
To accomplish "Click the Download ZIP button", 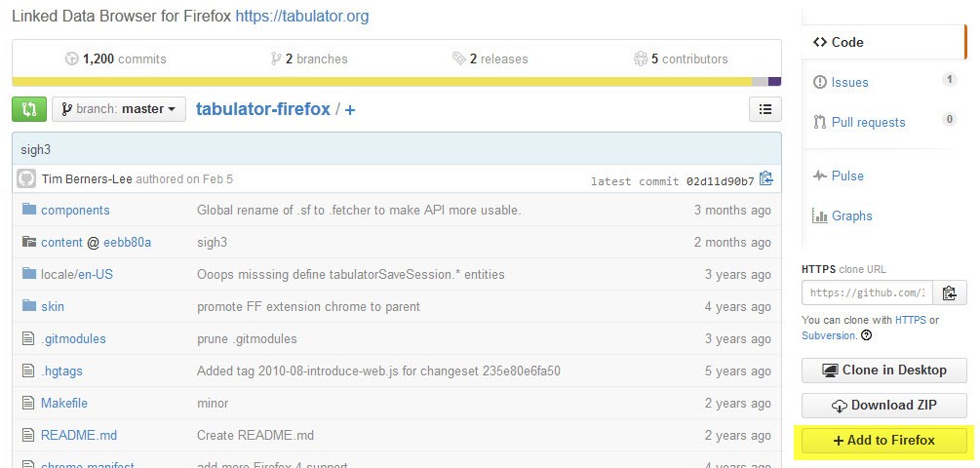I will coord(883,405).
